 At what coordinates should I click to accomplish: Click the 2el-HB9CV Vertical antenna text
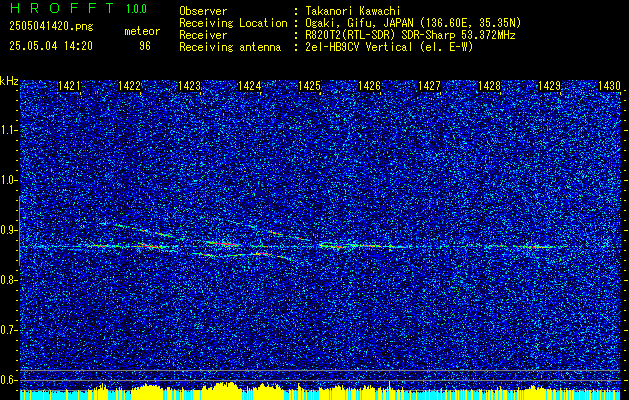389,47
